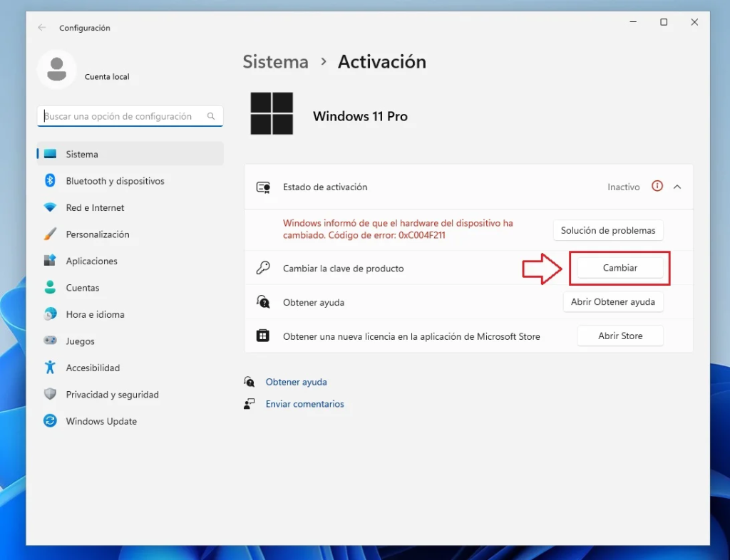Close the Configuración window
Image resolution: width=730 pixels, height=560 pixels.
coord(694,22)
